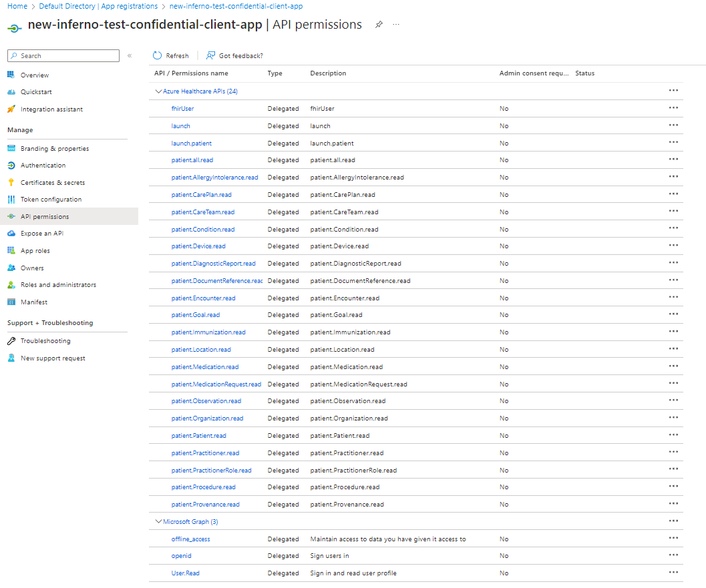Open the ellipsis menu for the launch.patient row
The image size is (706, 588).
pos(673,143)
